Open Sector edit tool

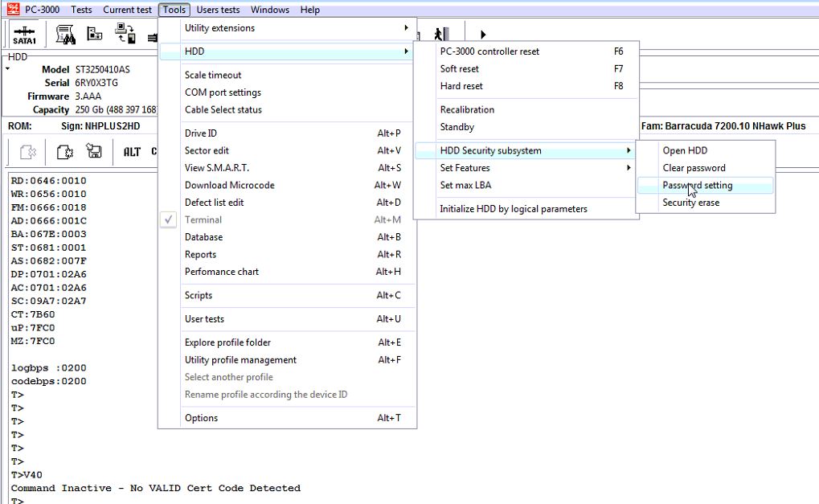(287, 150)
